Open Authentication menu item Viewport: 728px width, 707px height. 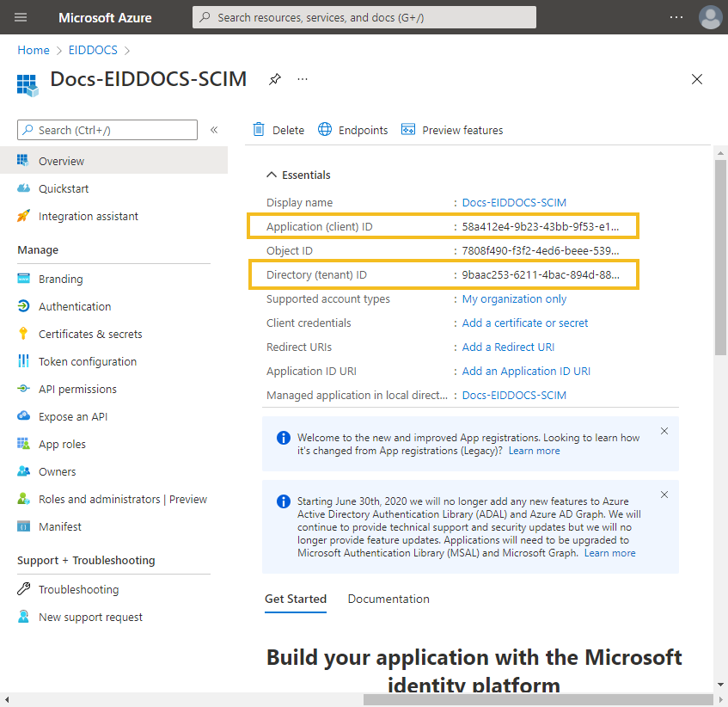75,306
